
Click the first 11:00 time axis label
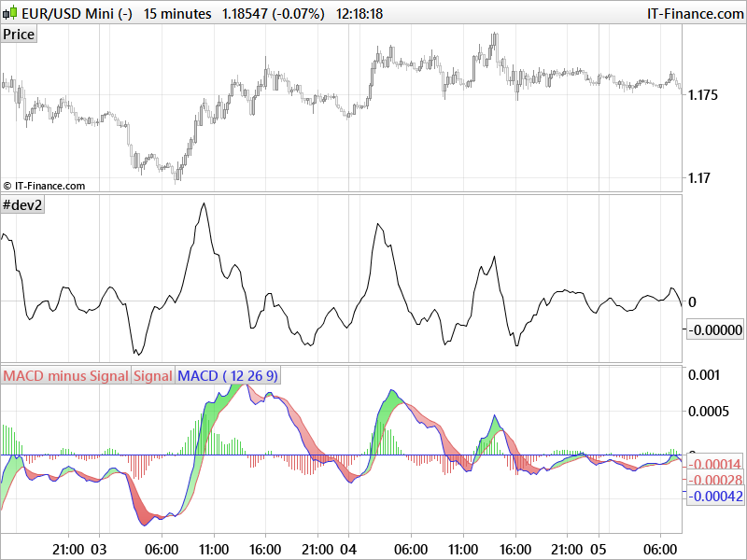(x=214, y=550)
